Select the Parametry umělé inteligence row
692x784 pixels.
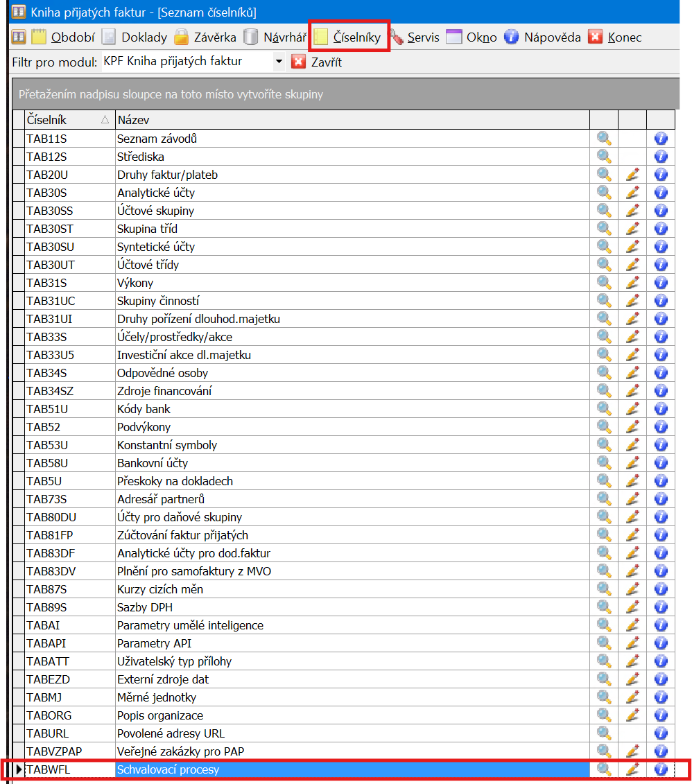click(190, 625)
